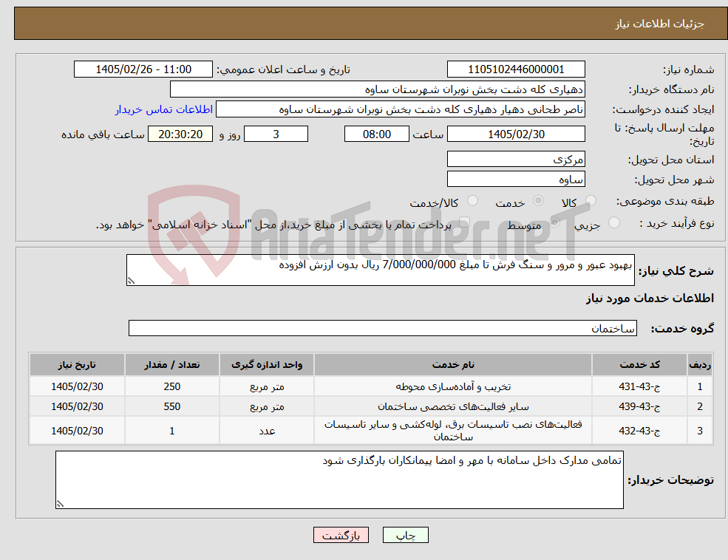Click the جزئیات اطلاعات نیاز header title
The image size is (728, 560).
[x=660, y=24]
